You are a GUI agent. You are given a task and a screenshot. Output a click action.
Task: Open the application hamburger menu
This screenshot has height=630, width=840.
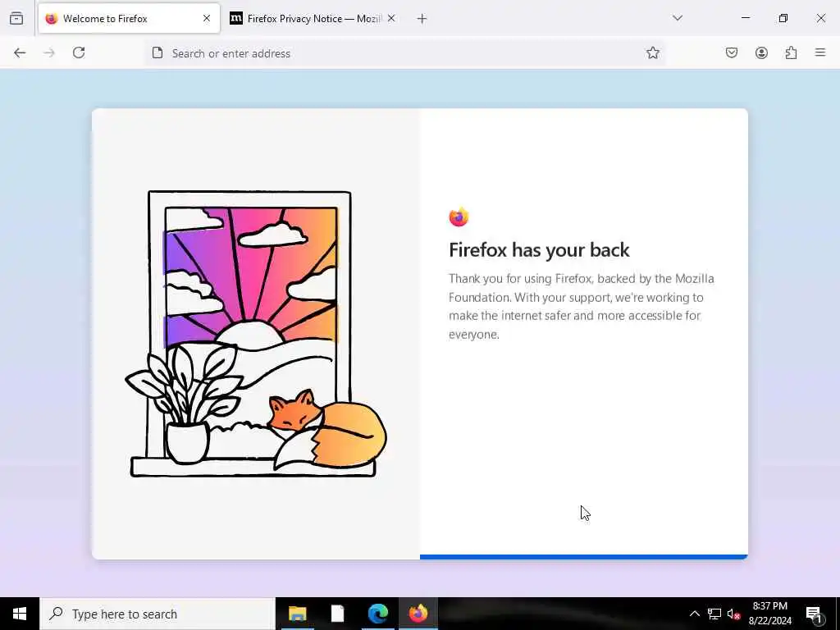820,52
